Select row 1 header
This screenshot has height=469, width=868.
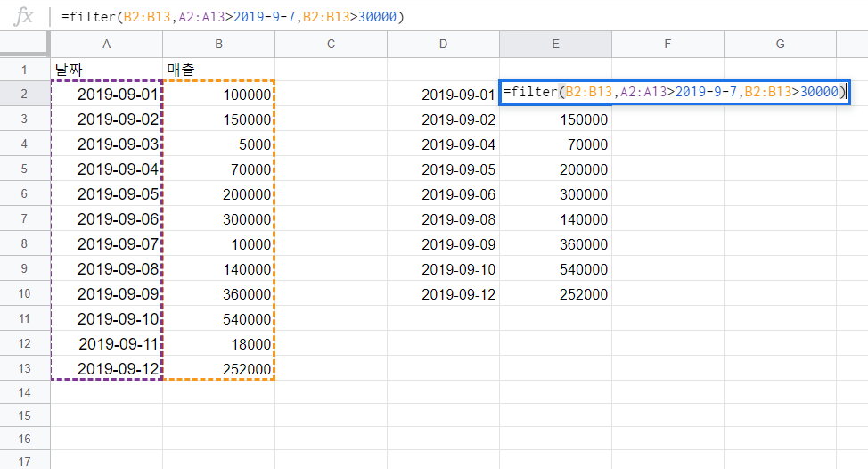[24, 70]
